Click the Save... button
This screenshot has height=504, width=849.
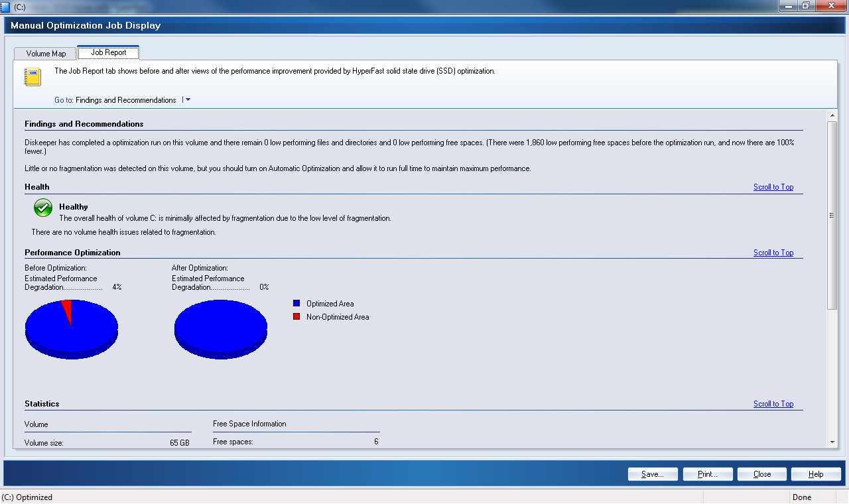(x=653, y=474)
